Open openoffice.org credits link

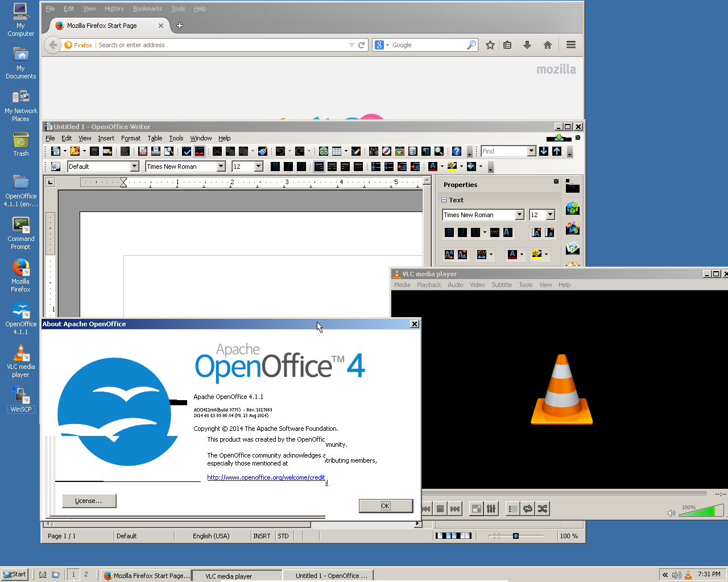[266, 477]
